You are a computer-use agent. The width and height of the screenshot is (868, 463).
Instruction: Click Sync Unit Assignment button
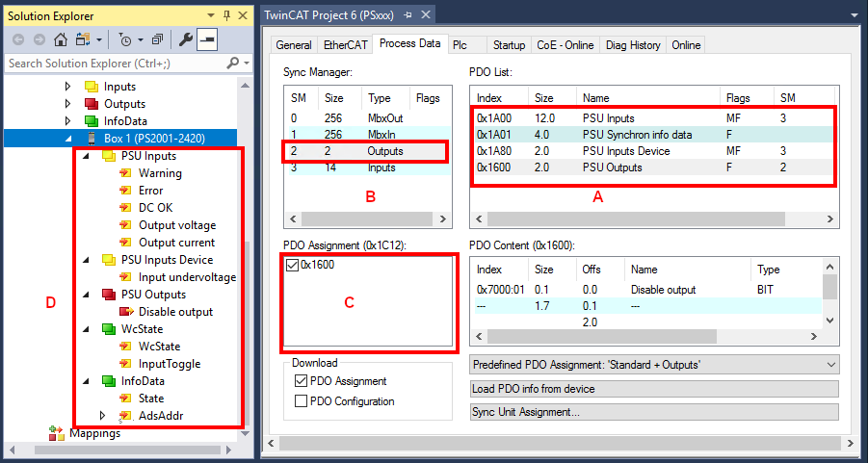pos(654,412)
